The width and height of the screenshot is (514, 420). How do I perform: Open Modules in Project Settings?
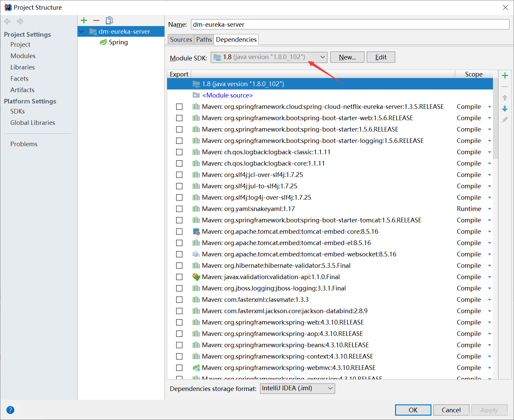point(23,56)
